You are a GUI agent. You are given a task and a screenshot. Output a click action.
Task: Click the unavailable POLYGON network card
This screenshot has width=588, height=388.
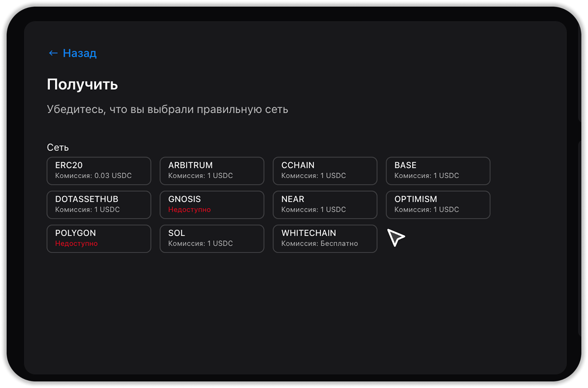coord(99,238)
